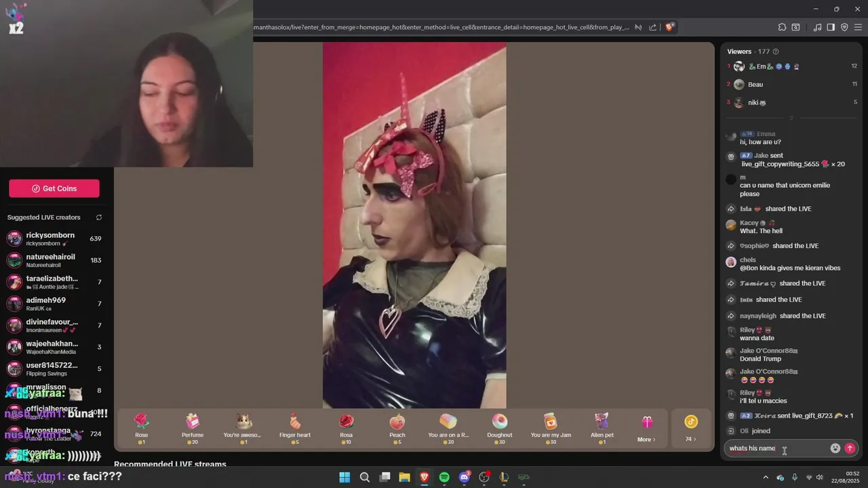Open the browser hamburger menu
This screenshot has height=488, width=868.
858,27
